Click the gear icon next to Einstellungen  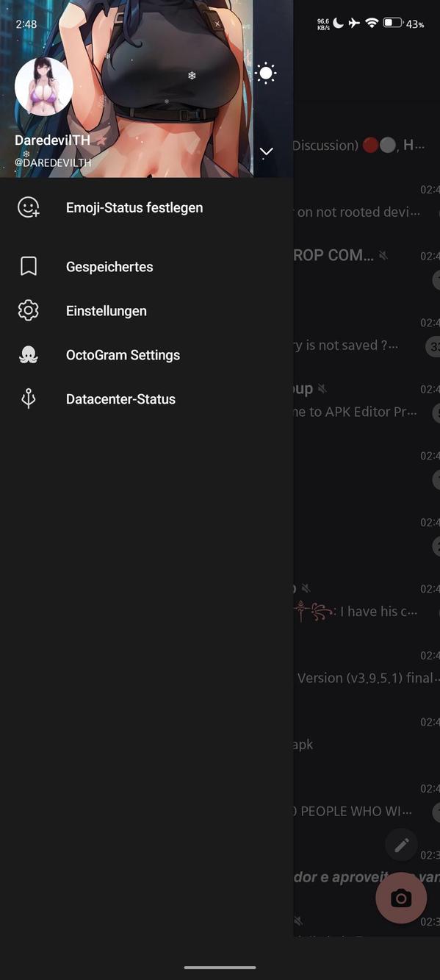pyautogui.click(x=28, y=310)
